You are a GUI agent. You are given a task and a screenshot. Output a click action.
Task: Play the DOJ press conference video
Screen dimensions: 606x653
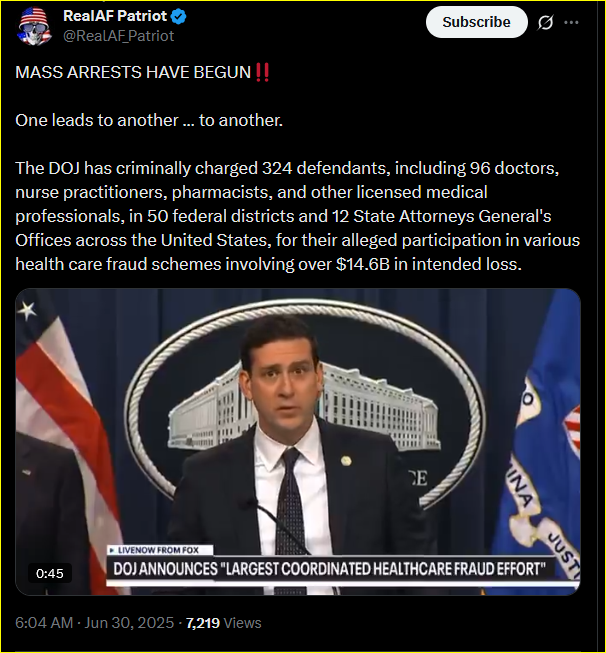coord(298,441)
